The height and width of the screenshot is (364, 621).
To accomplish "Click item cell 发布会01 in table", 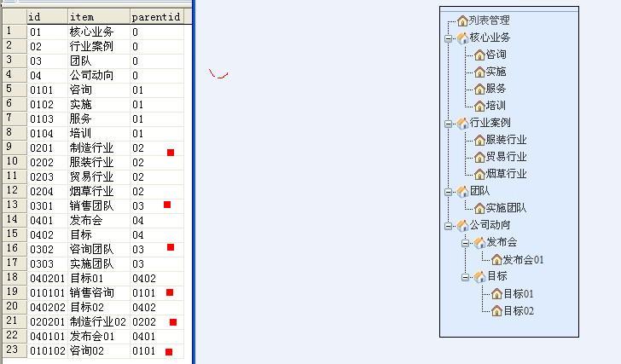I will point(99,337).
